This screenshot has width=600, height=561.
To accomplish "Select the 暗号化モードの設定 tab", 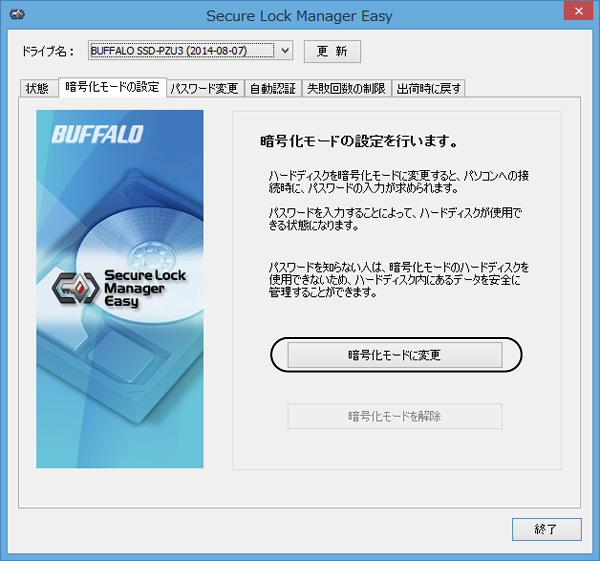I will (x=112, y=87).
